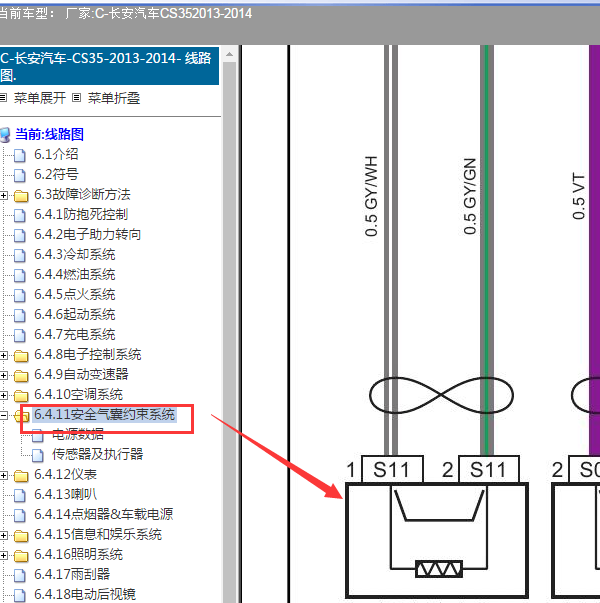
Task: Click the sidebar vertical scrollbar track
Action: (x=230, y=331)
